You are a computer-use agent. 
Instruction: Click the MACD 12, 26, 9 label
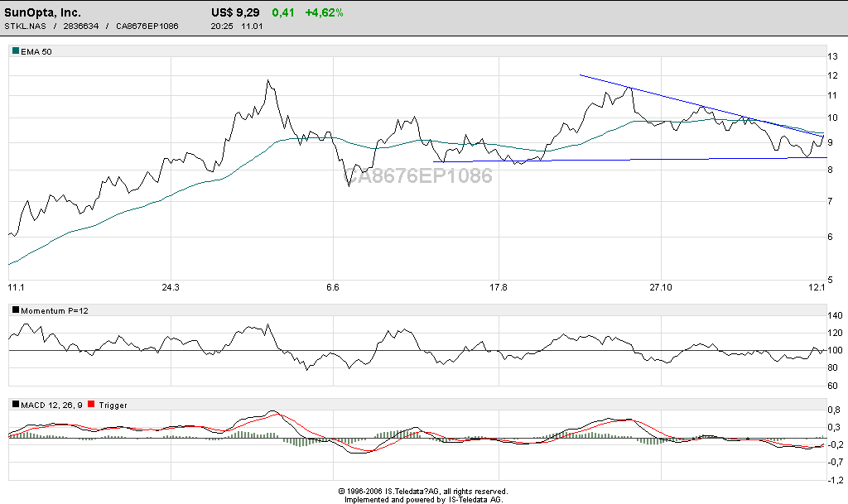[x=52, y=406]
